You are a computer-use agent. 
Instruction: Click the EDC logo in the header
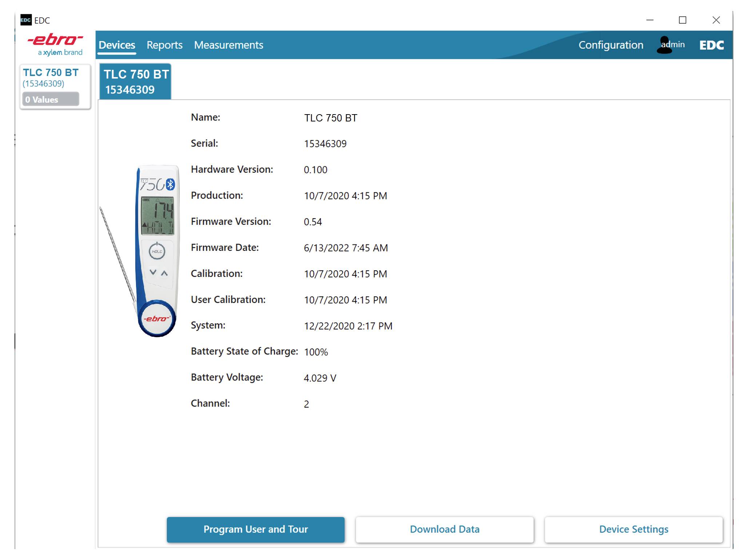pyautogui.click(x=712, y=45)
